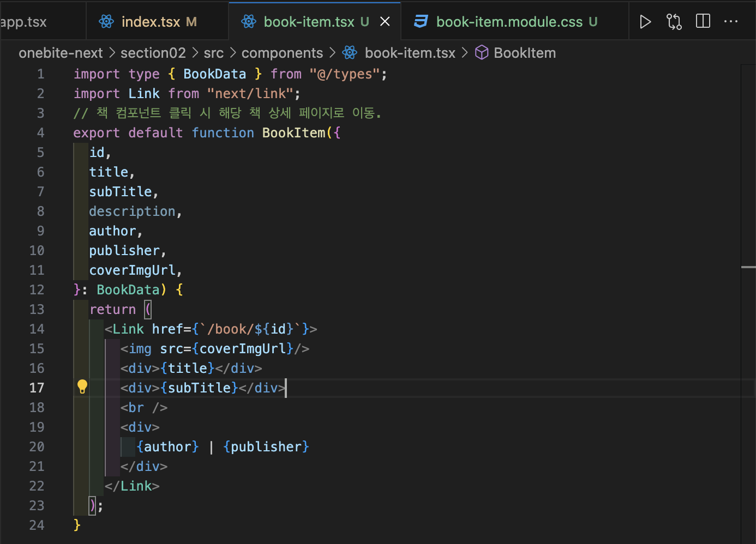Switch to the index.tsx tab

pos(157,22)
